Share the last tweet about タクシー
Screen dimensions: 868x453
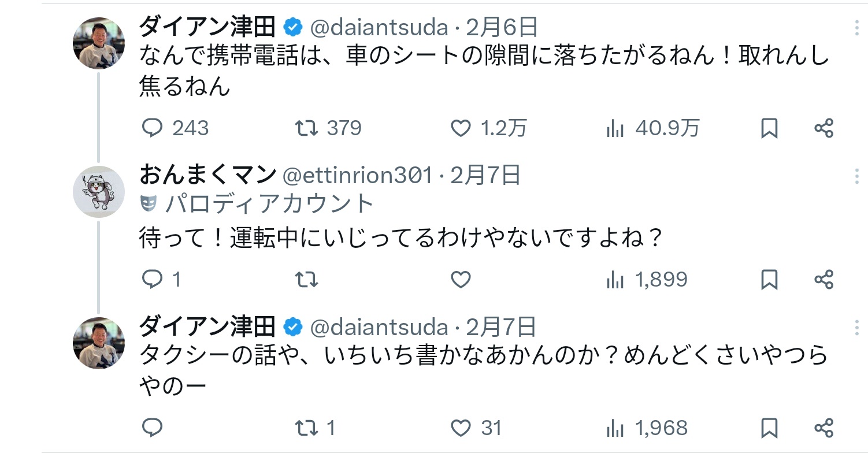pyautogui.click(x=824, y=428)
